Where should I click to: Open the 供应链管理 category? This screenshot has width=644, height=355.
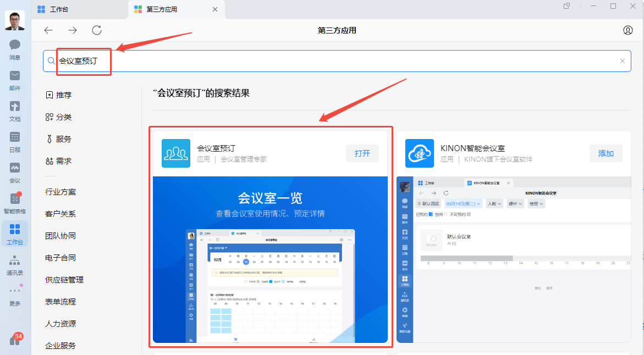click(x=64, y=280)
